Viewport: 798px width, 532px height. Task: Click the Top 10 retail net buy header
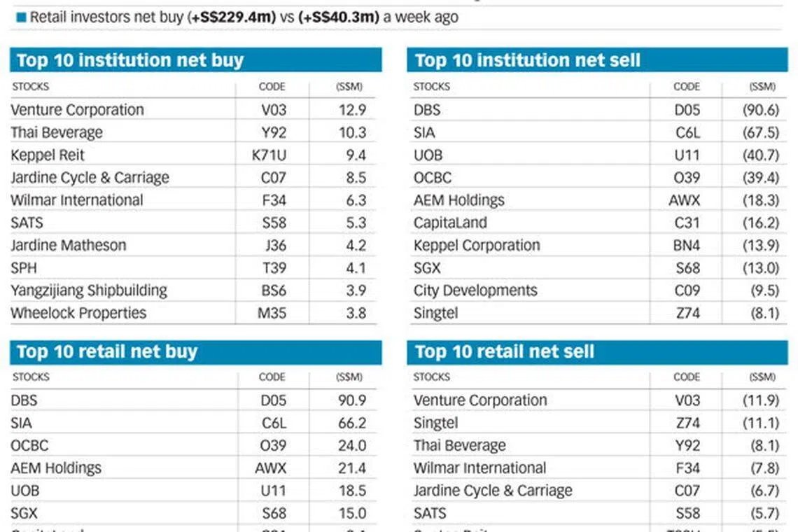106,351
